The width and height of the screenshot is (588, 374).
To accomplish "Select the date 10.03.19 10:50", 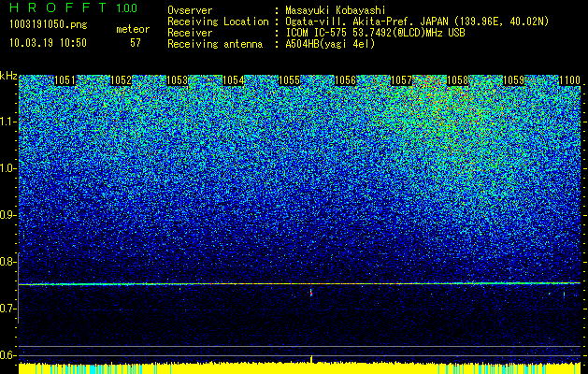I will (x=48, y=43).
